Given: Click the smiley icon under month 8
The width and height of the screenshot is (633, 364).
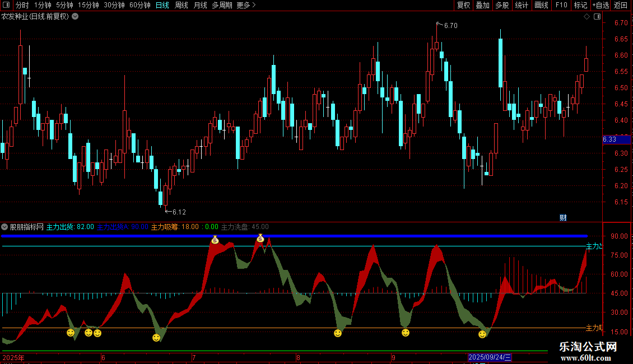Looking at the screenshot, I should (338, 333).
